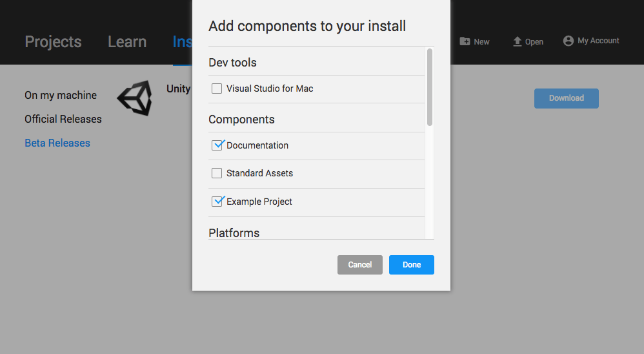Screen dimensions: 644x354
Task: Select Official Releases in sidebar
Action: coord(63,119)
